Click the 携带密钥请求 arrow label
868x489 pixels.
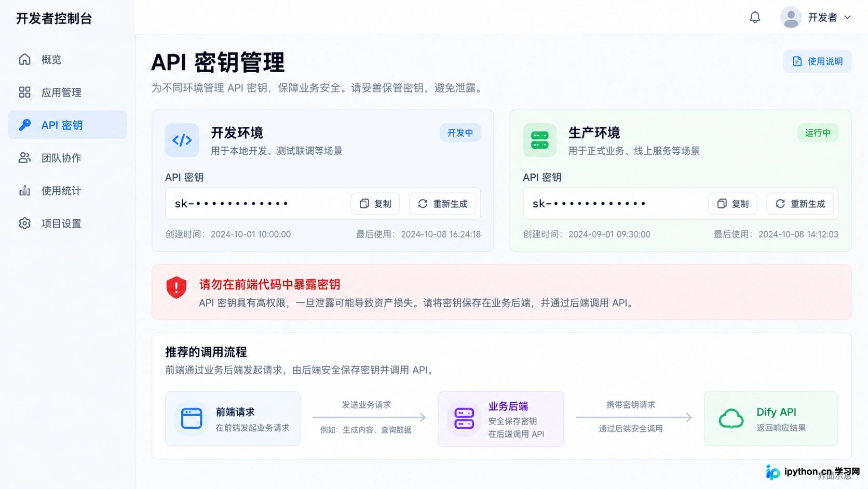631,405
